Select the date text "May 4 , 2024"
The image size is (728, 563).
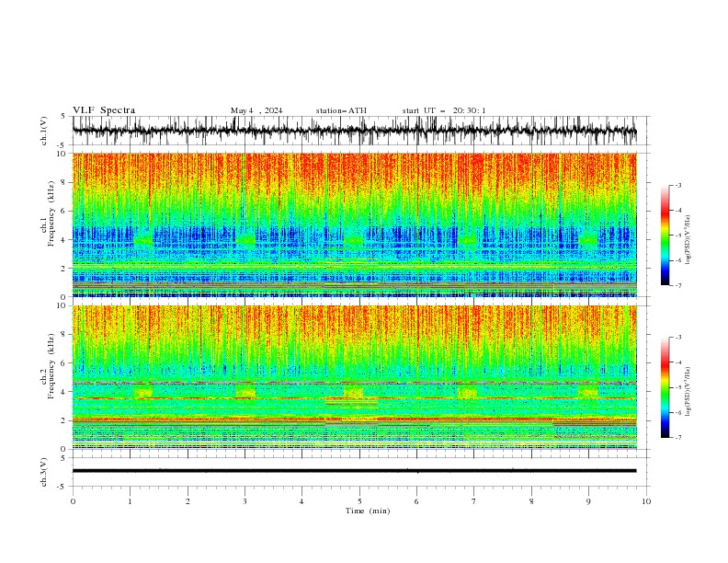coord(256,110)
